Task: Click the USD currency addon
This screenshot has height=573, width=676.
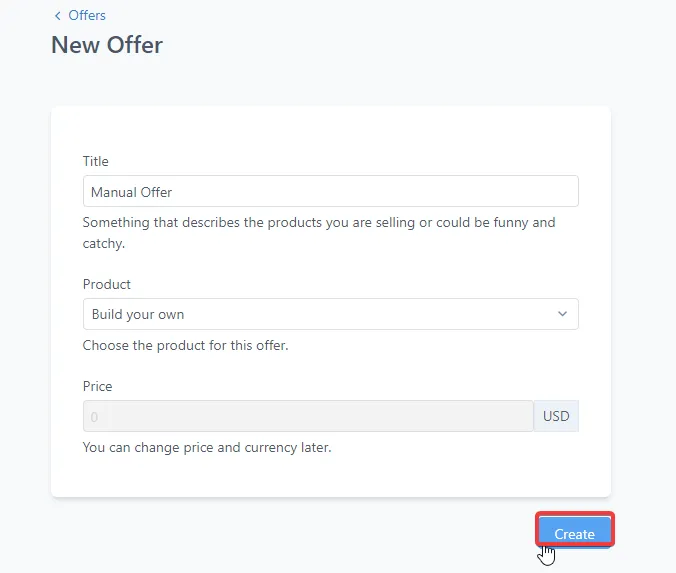Action: coord(556,416)
